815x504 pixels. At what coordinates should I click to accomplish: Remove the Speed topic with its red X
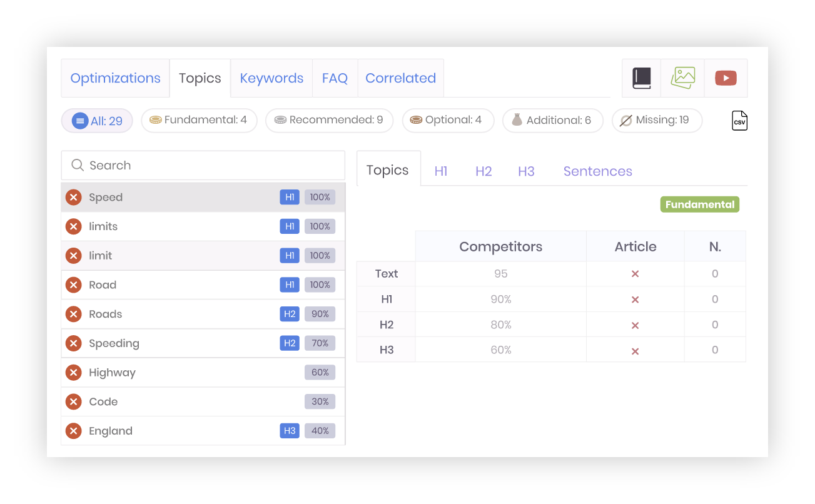[x=73, y=197]
